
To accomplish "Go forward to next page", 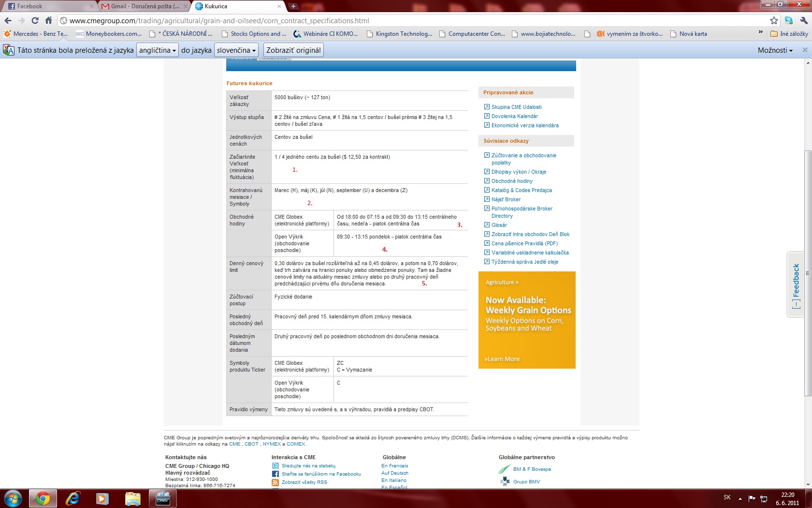I will tap(21, 21).
